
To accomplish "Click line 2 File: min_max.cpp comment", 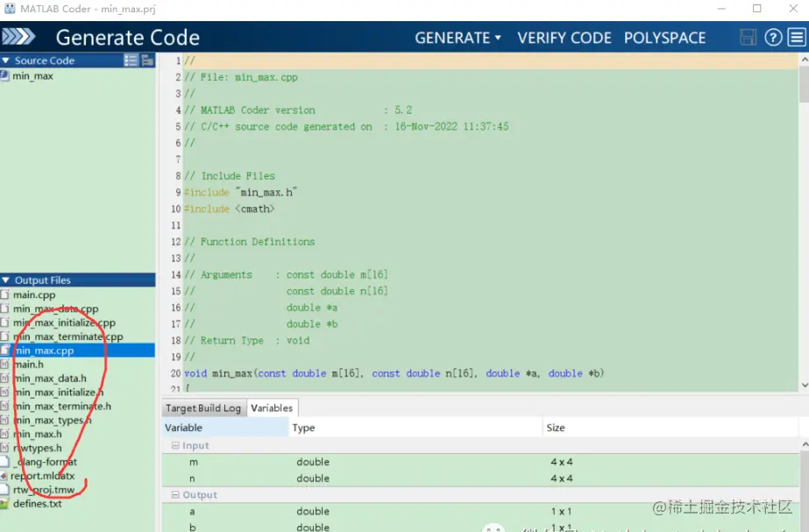I will (x=241, y=77).
